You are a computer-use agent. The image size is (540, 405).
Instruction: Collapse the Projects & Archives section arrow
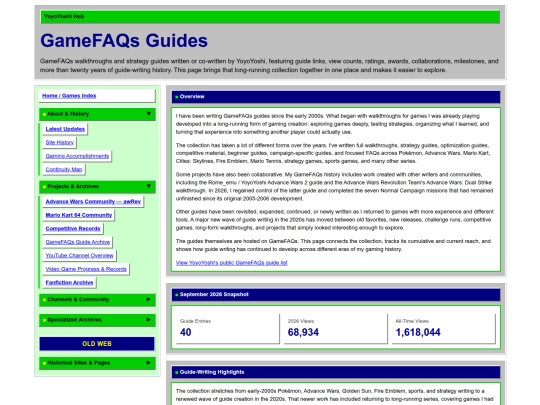148,186
